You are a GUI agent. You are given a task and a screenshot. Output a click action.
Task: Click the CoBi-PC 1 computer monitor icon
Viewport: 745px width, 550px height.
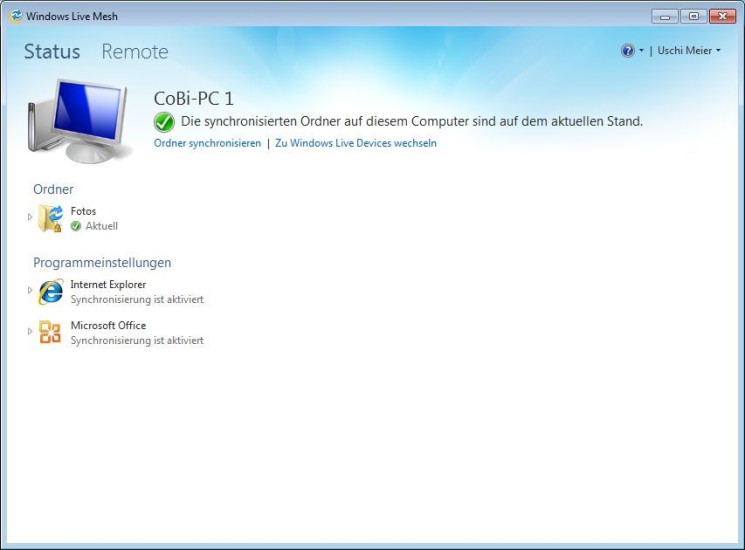click(x=79, y=121)
